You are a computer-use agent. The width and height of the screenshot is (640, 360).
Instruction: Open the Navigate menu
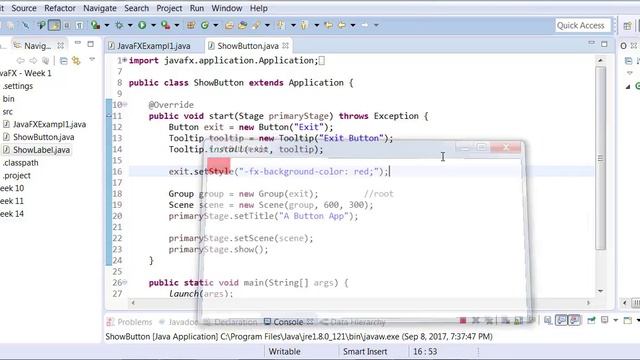pyautogui.click(x=100, y=8)
